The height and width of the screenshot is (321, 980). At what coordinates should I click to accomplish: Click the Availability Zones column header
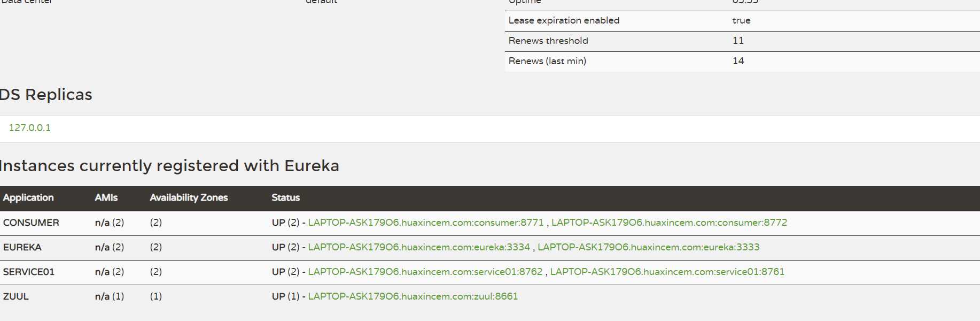[x=189, y=198]
